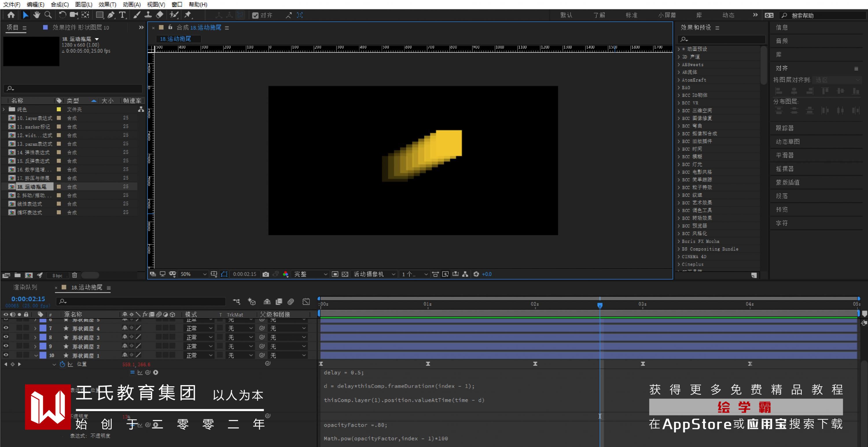Switch to the 标准 workspace
The image size is (868, 447).
631,15
